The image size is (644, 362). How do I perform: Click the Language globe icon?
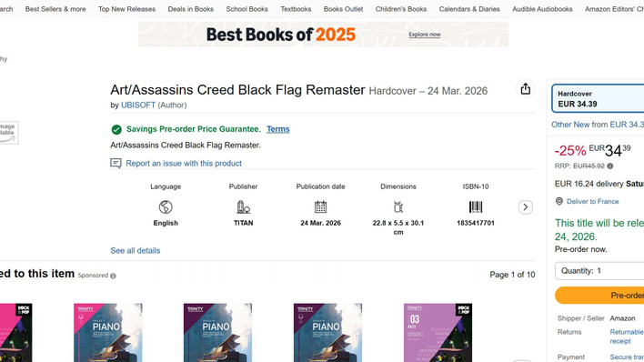click(x=166, y=207)
